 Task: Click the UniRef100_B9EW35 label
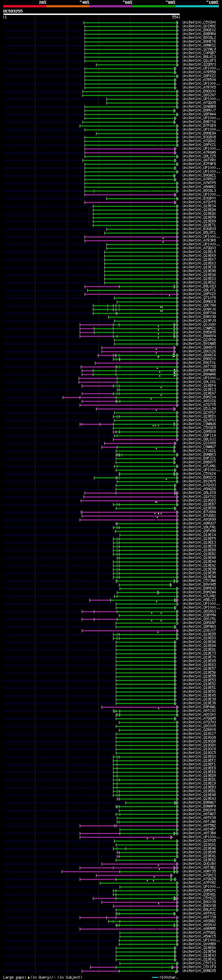pyautogui.click(x=199, y=332)
